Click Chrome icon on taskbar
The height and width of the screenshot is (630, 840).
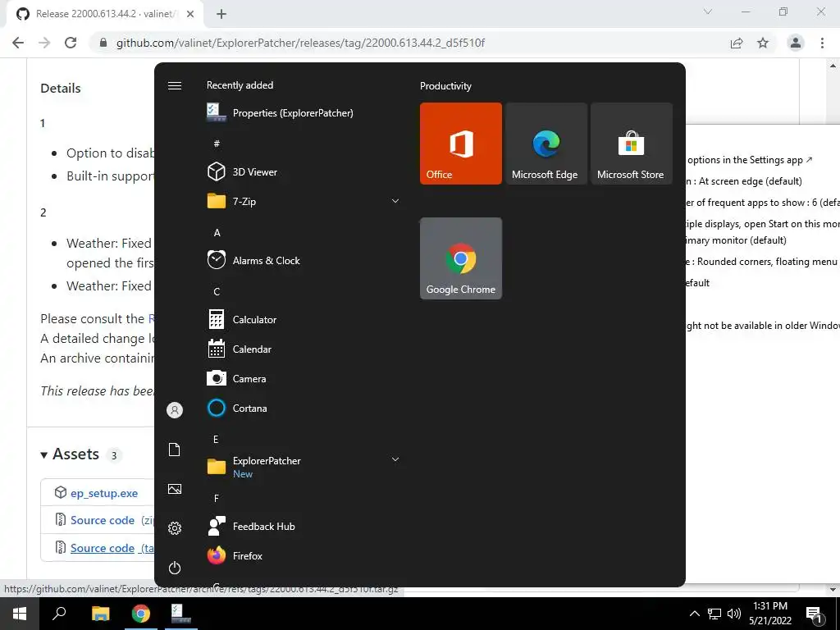coord(140,614)
